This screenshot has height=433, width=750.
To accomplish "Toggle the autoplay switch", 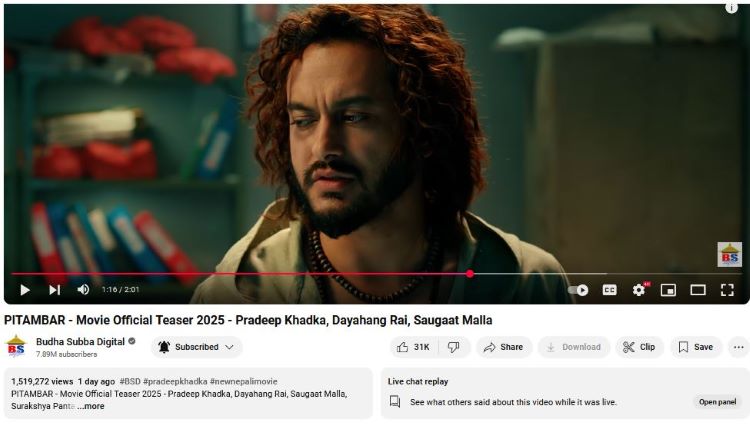I will point(578,290).
